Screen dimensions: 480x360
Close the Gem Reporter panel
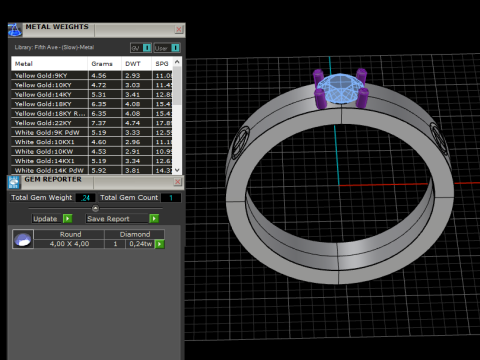pyautogui.click(x=178, y=182)
